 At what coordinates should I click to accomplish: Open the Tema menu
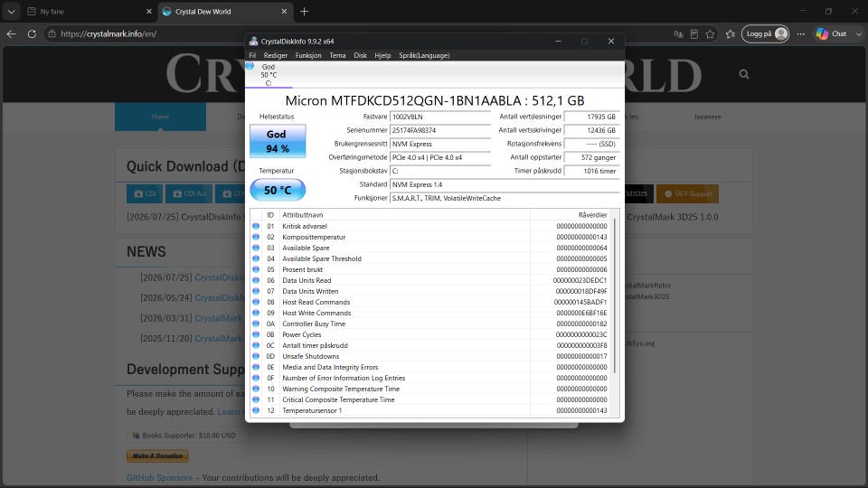click(337, 55)
